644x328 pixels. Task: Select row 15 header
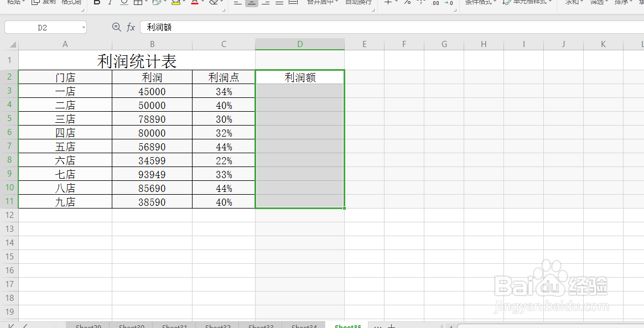coord(9,257)
